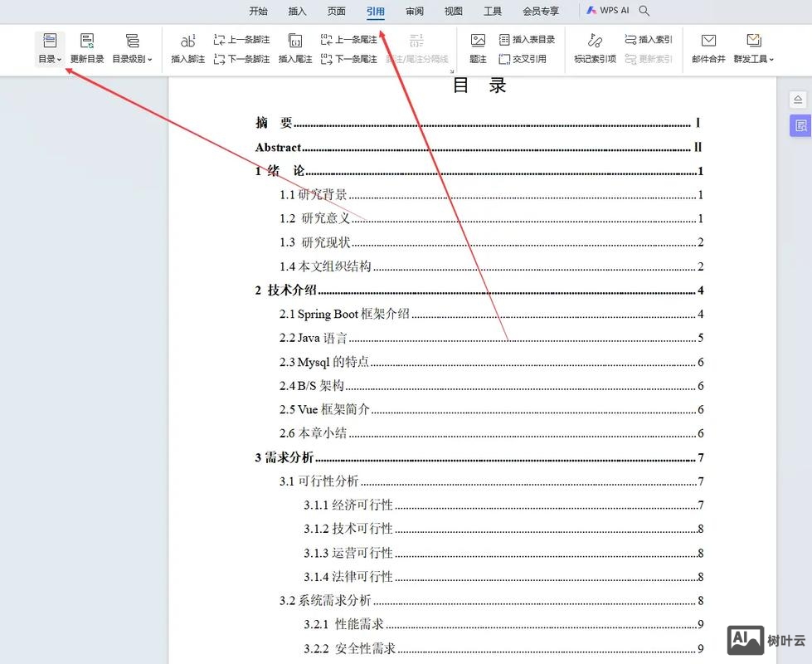Click the 插入索引 insert index button
Viewport: 812px width, 664px height.
tap(648, 39)
